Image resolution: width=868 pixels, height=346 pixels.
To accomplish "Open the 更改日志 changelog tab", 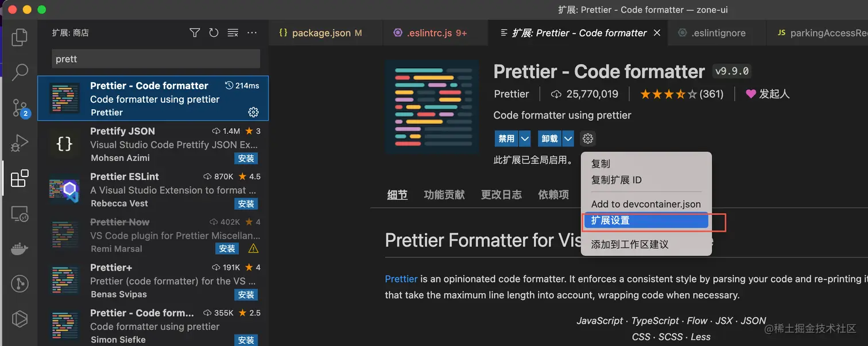I will pyautogui.click(x=501, y=195).
